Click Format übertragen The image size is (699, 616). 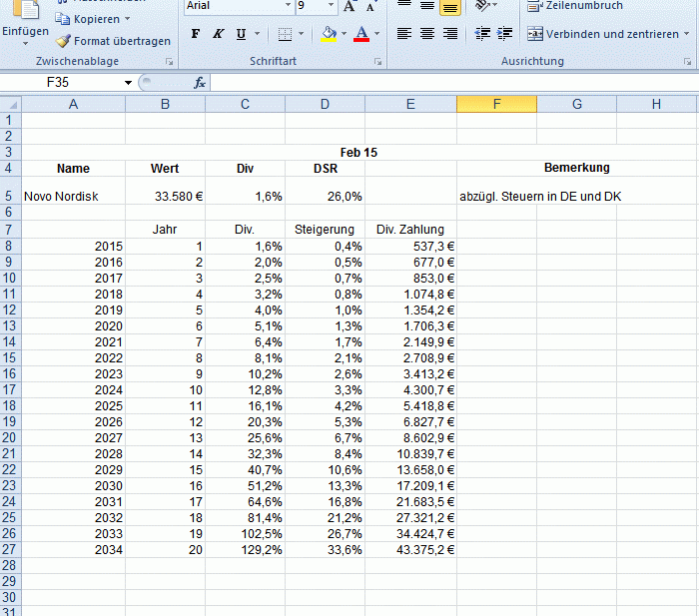click(113, 41)
